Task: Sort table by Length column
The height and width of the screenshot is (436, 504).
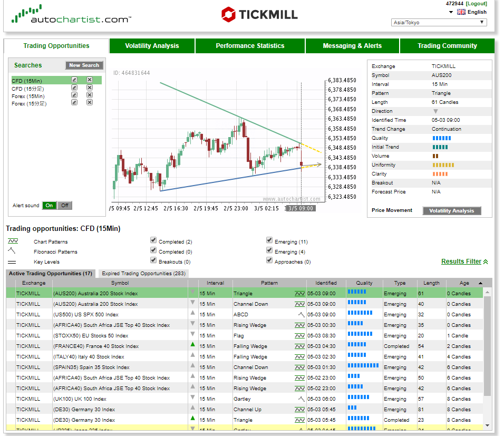Action: pos(431,283)
